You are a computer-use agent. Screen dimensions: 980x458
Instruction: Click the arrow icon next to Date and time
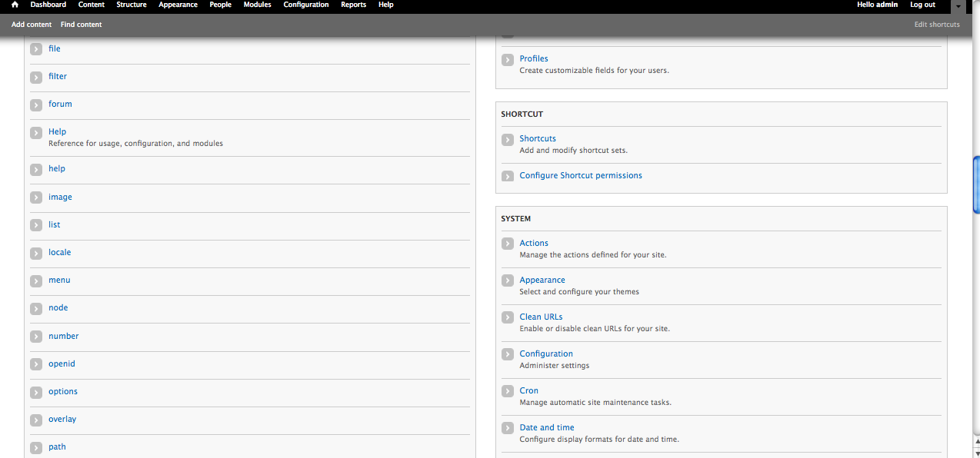(x=508, y=428)
